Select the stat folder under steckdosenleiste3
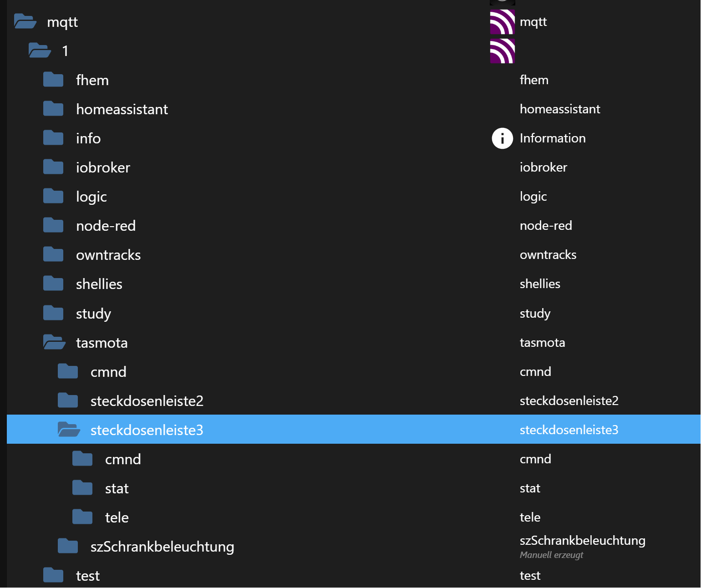 (117, 488)
